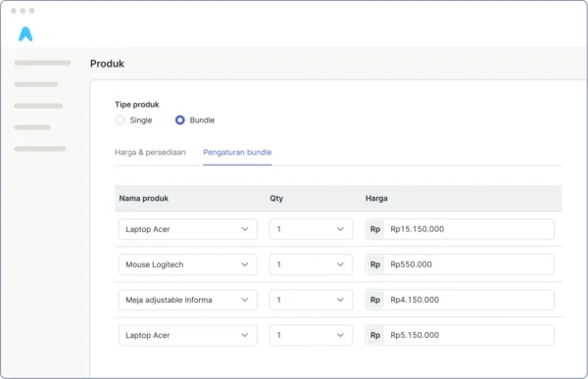Image resolution: width=588 pixels, height=379 pixels.
Task: Expand the first Laptop Acer product dropdown
Action: click(x=188, y=229)
